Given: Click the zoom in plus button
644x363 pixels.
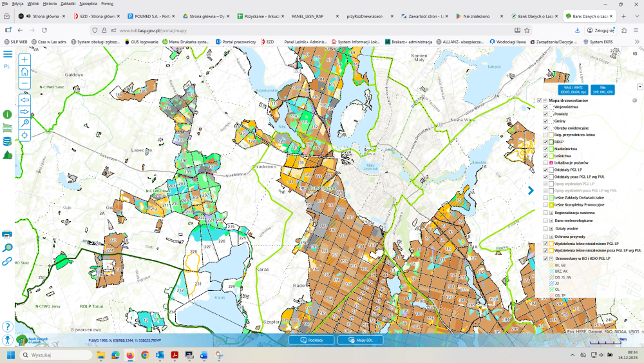Looking at the screenshot, I should [24, 60].
